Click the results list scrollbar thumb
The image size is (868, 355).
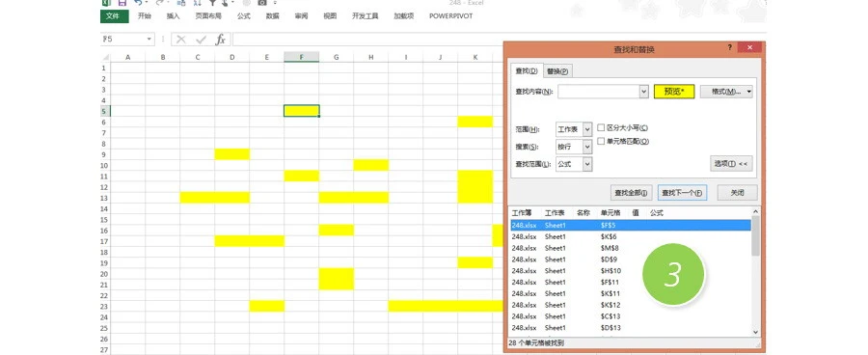click(x=755, y=236)
